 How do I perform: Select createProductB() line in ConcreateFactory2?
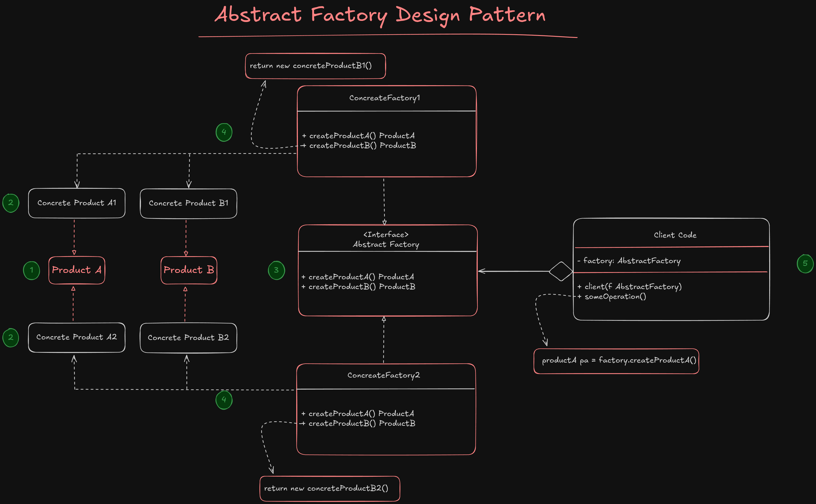[359, 423]
